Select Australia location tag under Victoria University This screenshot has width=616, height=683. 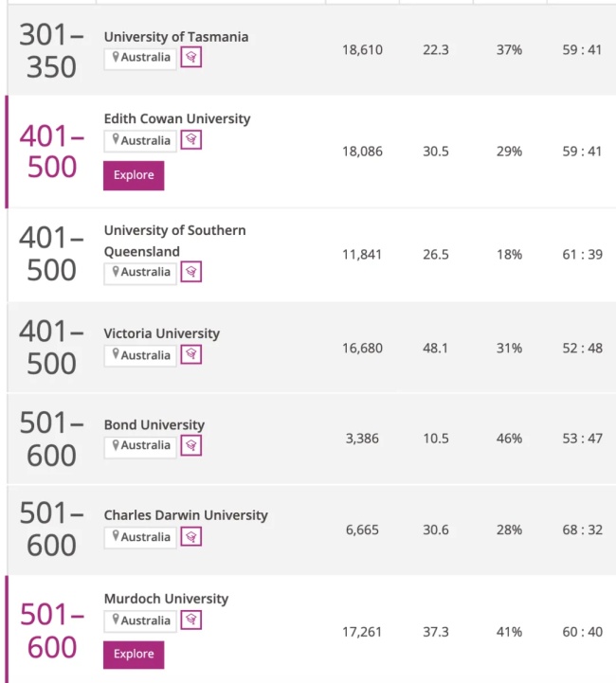tap(140, 356)
